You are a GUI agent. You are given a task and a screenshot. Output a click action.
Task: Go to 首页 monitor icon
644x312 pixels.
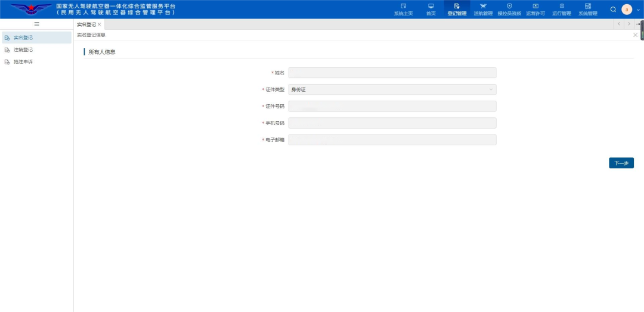[431, 6]
